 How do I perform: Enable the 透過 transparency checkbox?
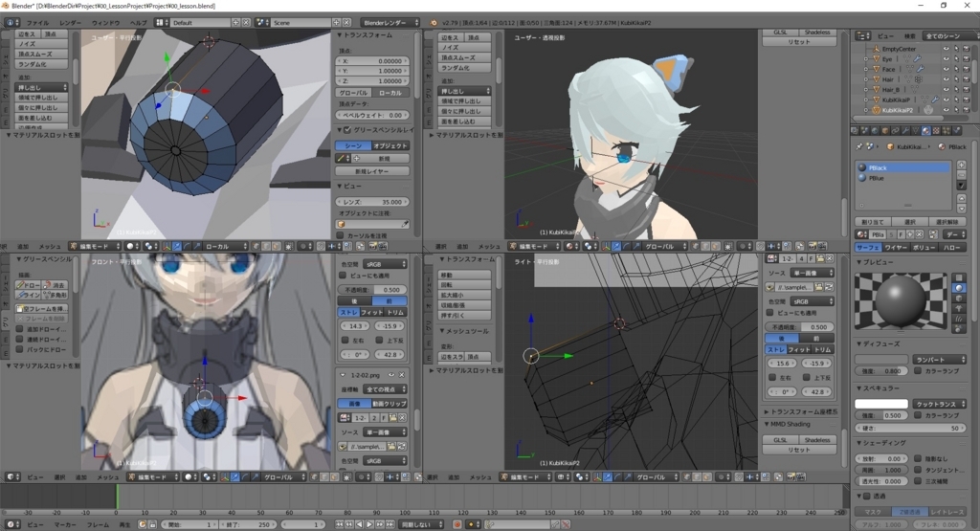[x=867, y=497]
